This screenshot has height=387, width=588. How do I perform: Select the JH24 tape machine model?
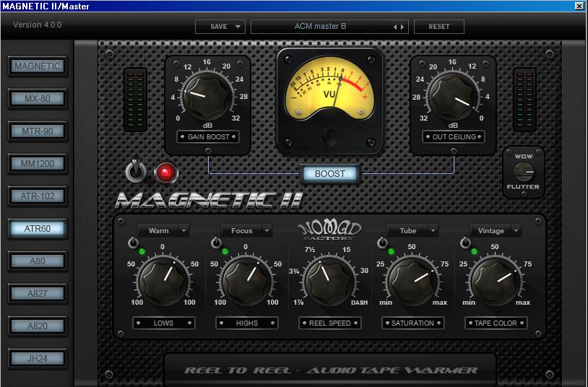pyautogui.click(x=38, y=359)
